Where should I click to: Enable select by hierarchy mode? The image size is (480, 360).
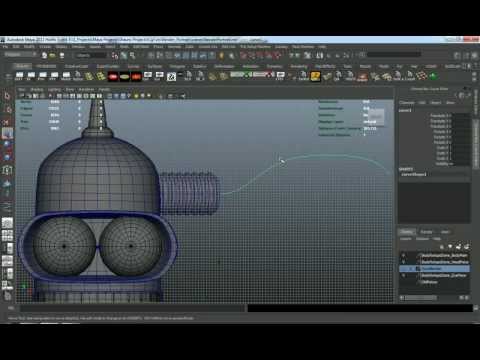click(115, 55)
